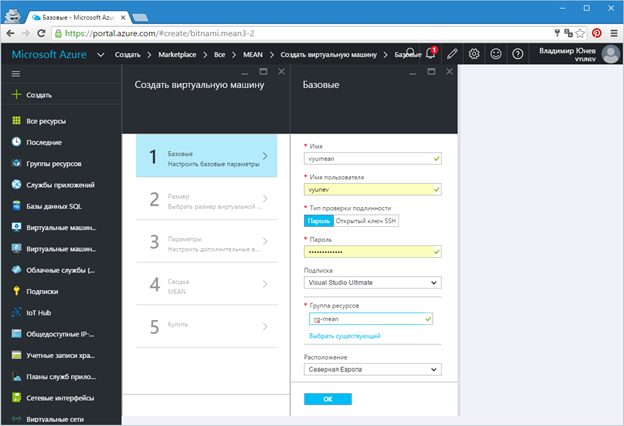Viewport: 624px width, 426px height.
Task: Click the Имя input field vyumean
Action: [x=372, y=158]
